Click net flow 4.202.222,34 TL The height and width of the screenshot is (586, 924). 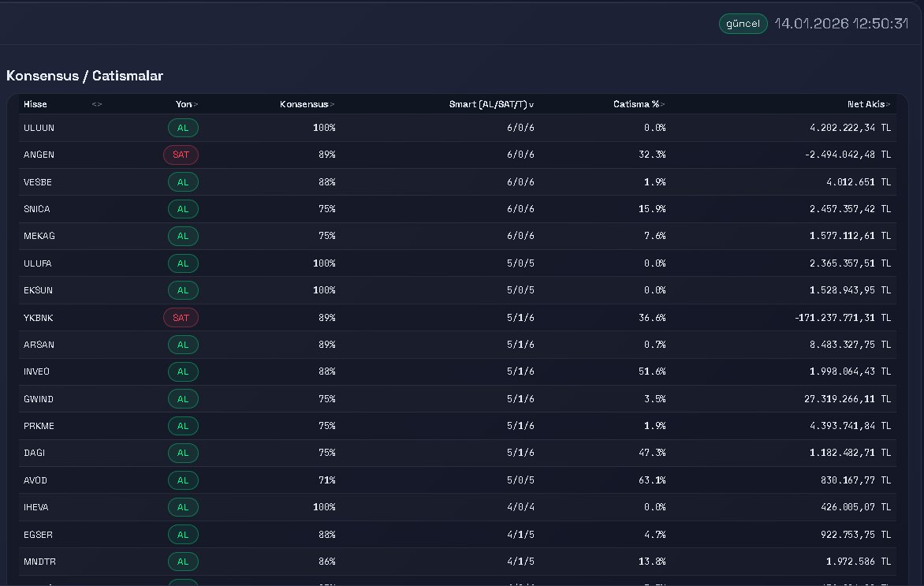click(x=851, y=128)
